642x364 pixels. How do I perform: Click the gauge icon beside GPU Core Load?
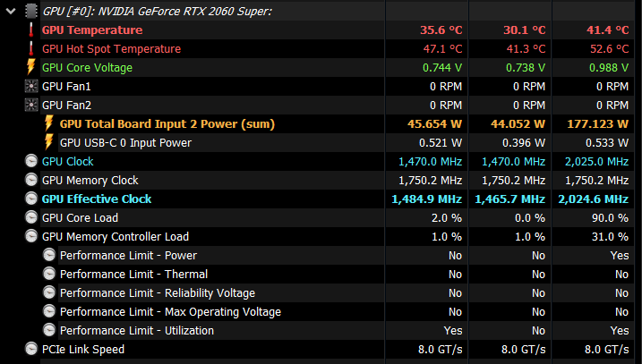tap(31, 217)
